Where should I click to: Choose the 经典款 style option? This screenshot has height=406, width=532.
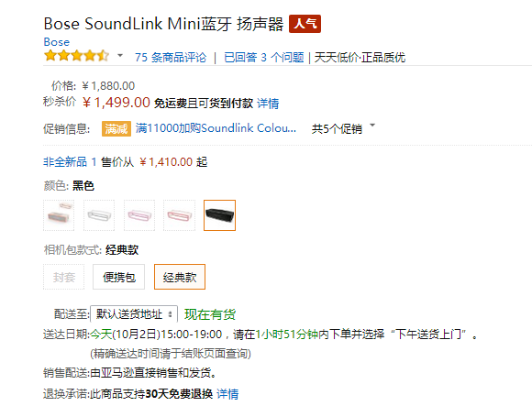(x=180, y=277)
